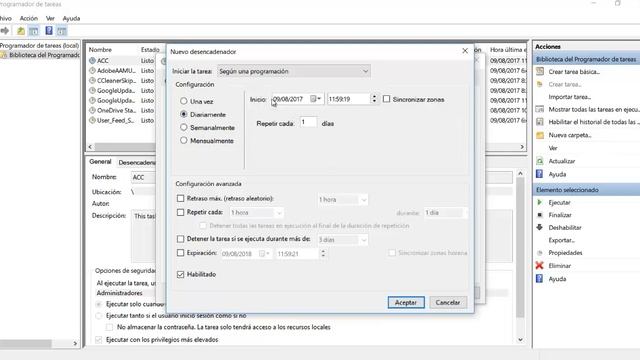Image resolution: width=640 pixels, height=360 pixels.
Task: Select the Mensualmente radio option
Action: tap(184, 140)
